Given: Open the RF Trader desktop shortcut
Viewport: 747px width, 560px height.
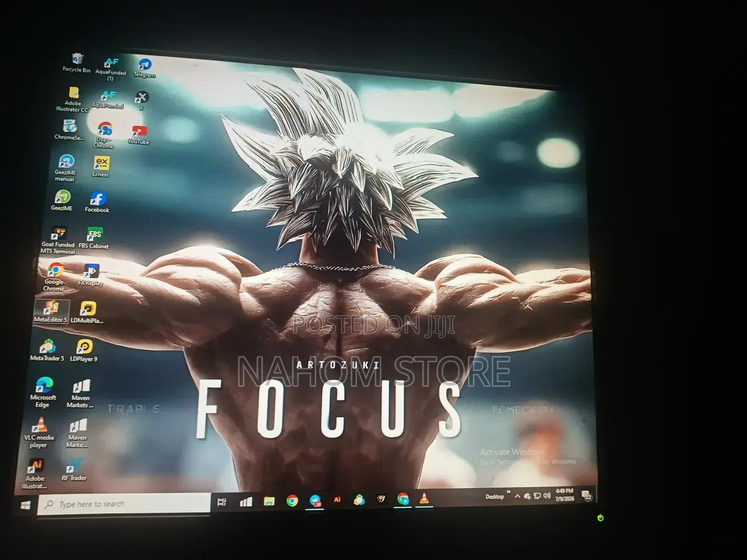Looking at the screenshot, I should point(74,470).
